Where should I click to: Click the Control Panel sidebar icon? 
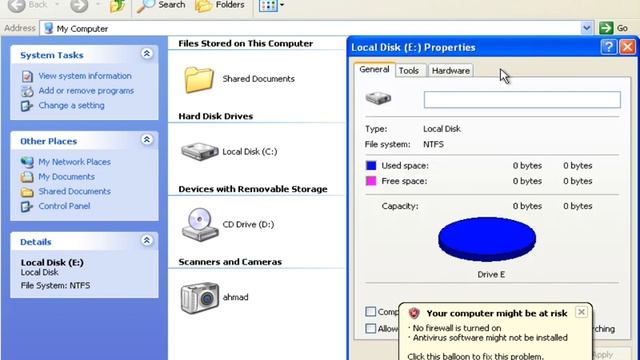[27, 207]
